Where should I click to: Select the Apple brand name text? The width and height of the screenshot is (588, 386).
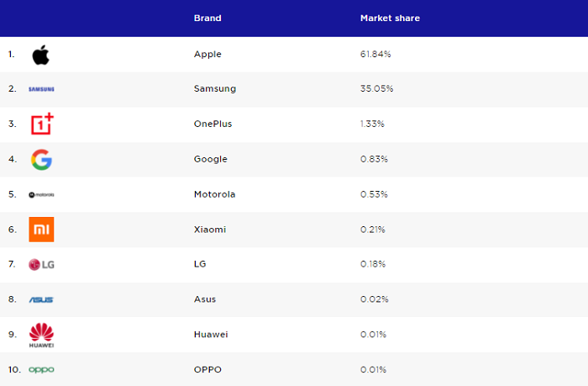click(x=207, y=55)
